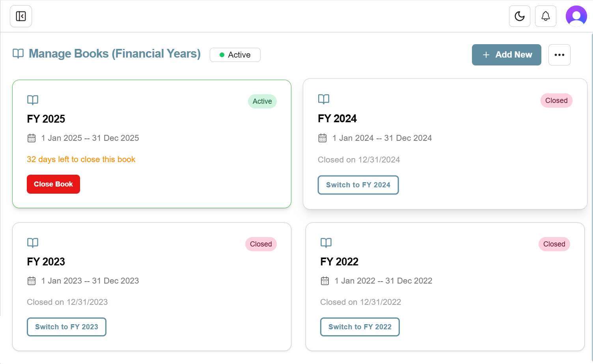Toggle dark mode moon icon

click(x=519, y=16)
